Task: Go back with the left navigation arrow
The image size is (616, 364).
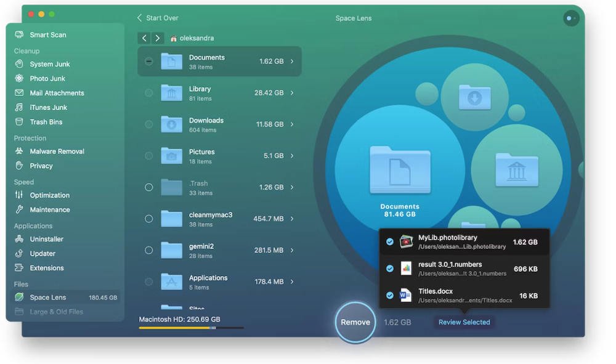Action: click(144, 38)
